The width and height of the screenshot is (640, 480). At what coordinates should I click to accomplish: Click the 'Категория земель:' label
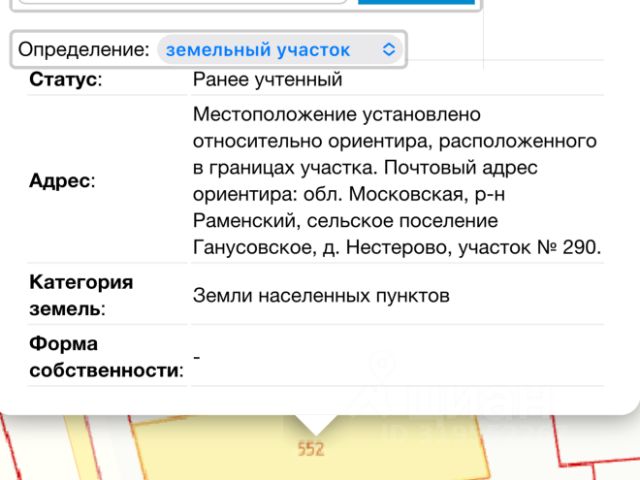coord(81,295)
